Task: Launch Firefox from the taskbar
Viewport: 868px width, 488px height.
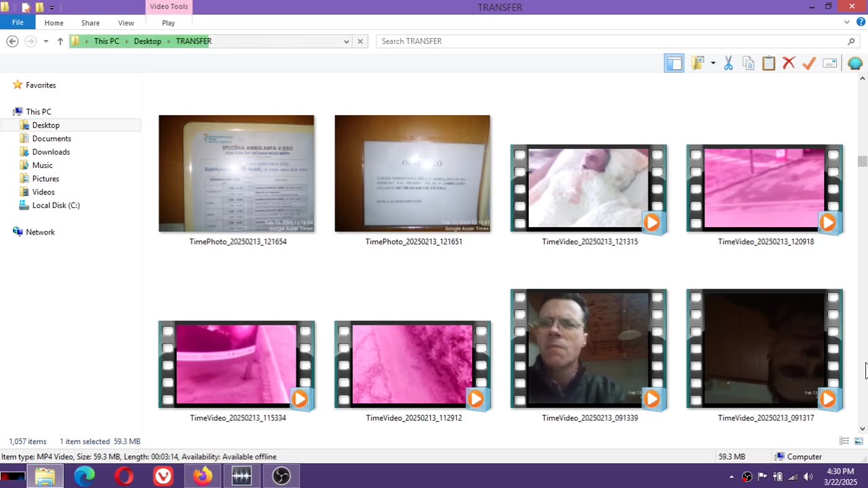Action: pyautogui.click(x=202, y=476)
